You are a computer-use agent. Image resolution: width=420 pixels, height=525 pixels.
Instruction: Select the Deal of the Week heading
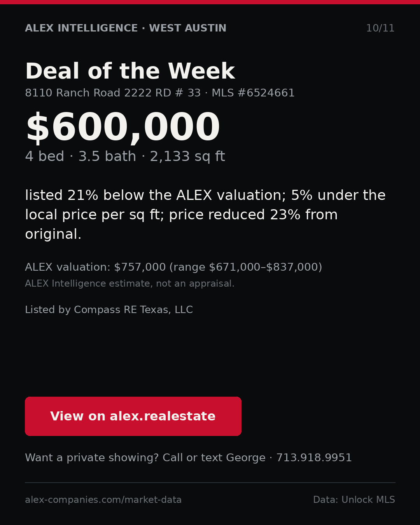click(130, 72)
